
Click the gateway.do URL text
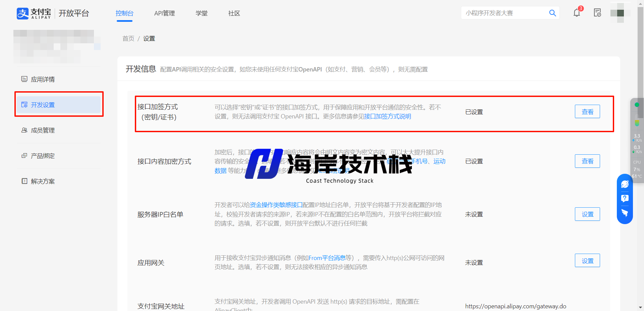pos(516,306)
